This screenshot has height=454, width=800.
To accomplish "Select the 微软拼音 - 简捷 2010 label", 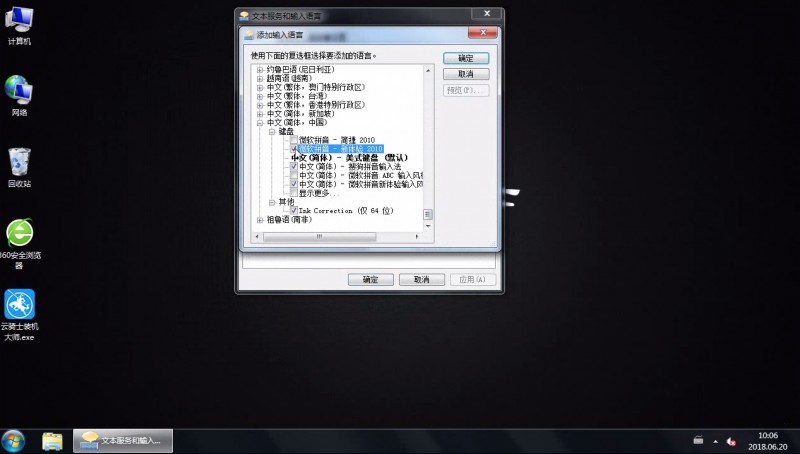I will point(337,140).
